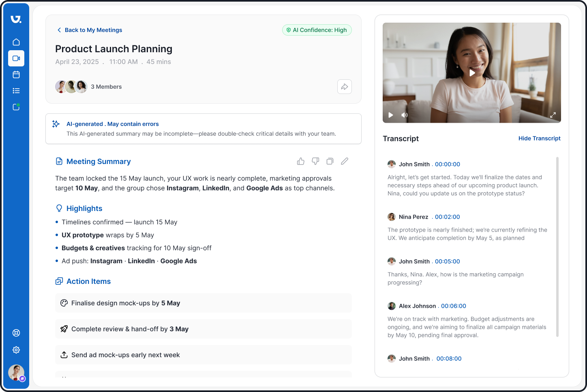The height and width of the screenshot is (392, 587).
Task: Open the notifications icon with green dot
Action: coord(16,107)
